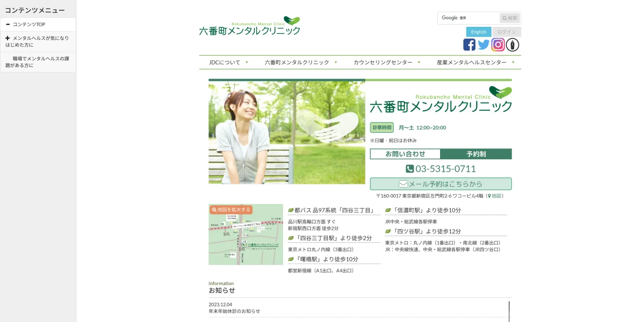The width and height of the screenshot is (644, 322).
Task: Click the pen-nib note icon next to Instagram
Action: (512, 44)
